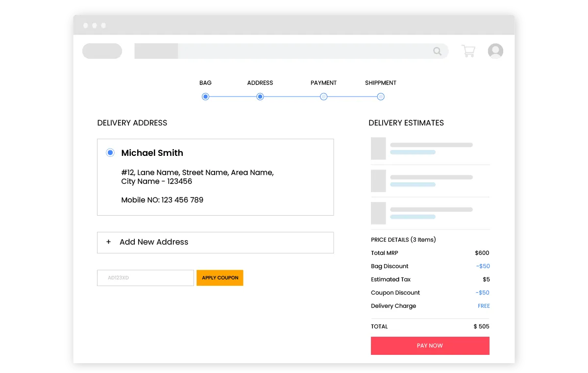
Task: Jump to the Payment step
Action: pyautogui.click(x=323, y=97)
